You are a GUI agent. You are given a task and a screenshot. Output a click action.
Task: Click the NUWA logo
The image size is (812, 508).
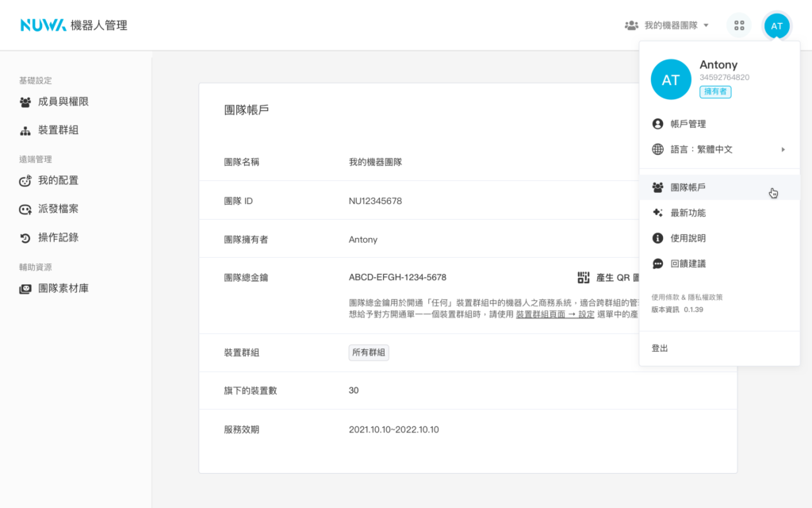pos(43,25)
